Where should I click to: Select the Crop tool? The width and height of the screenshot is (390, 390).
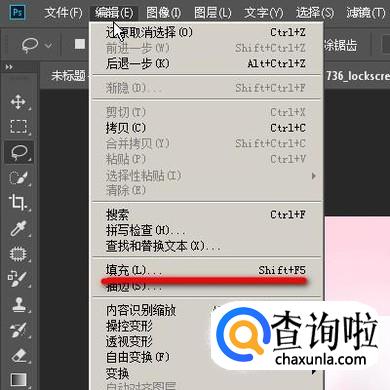pos(18,203)
